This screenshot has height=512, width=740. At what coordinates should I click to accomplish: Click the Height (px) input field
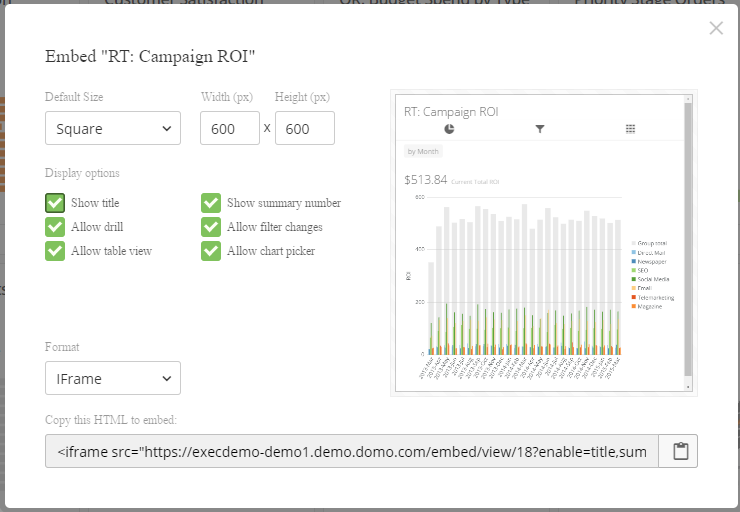point(305,128)
